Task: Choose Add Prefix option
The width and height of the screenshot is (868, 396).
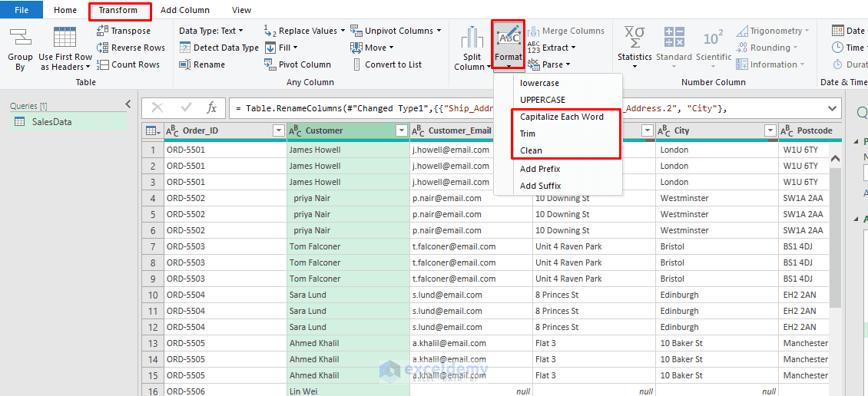Action: coord(558,170)
